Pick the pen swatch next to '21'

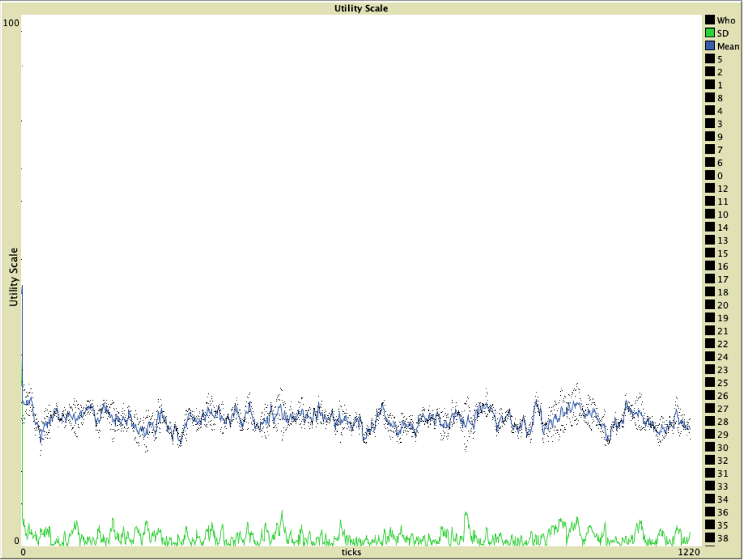(x=710, y=331)
